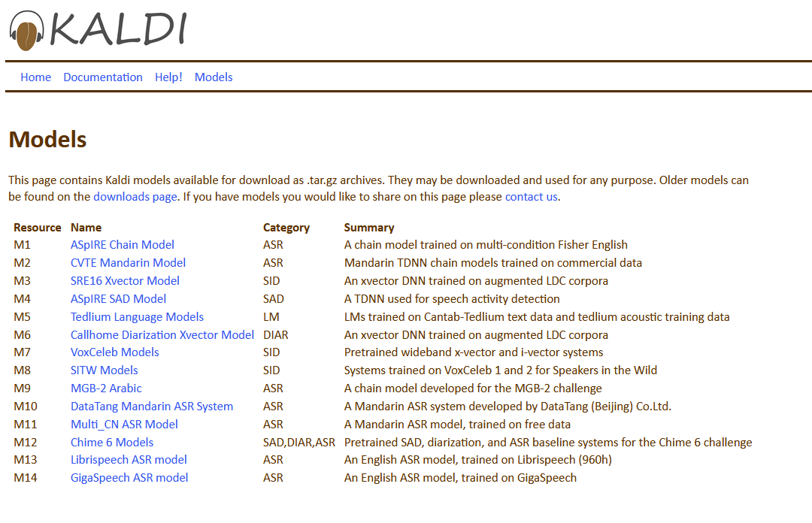Open Tedlium Language Models
The image size is (812, 523).
137,317
